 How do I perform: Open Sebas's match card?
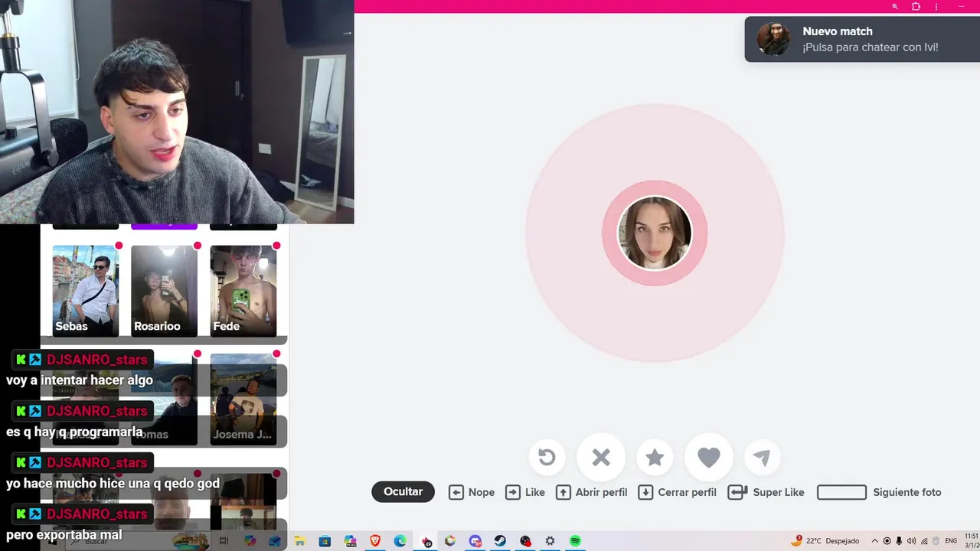(85, 291)
